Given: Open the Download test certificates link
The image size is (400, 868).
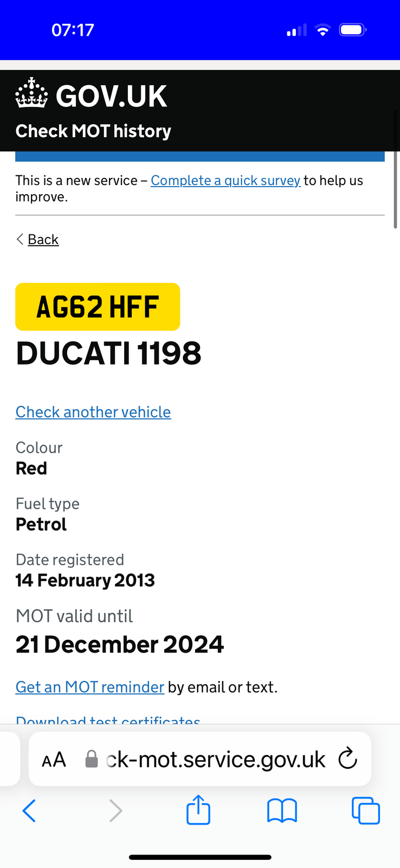Looking at the screenshot, I should coord(108,720).
